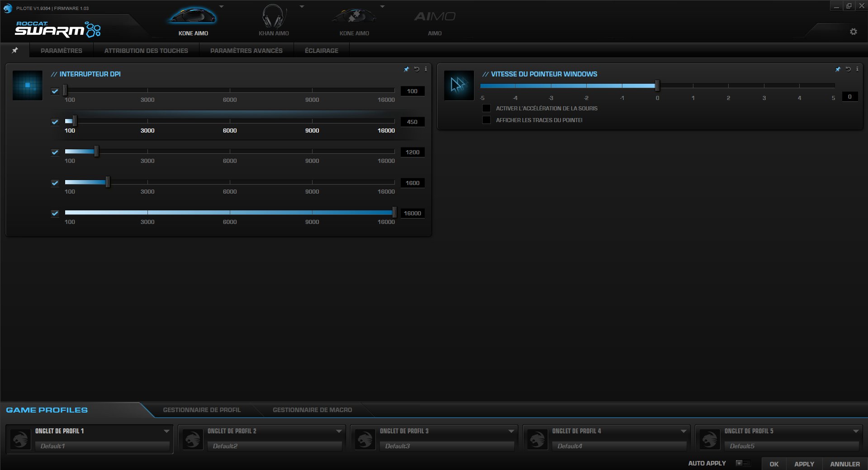Click the pin icon tab at far left

point(15,50)
